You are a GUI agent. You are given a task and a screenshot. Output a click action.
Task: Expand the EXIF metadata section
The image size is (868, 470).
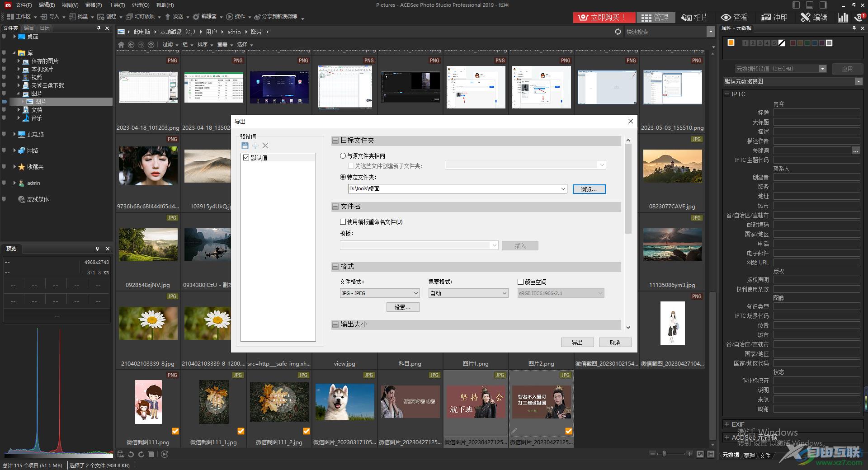click(x=727, y=424)
